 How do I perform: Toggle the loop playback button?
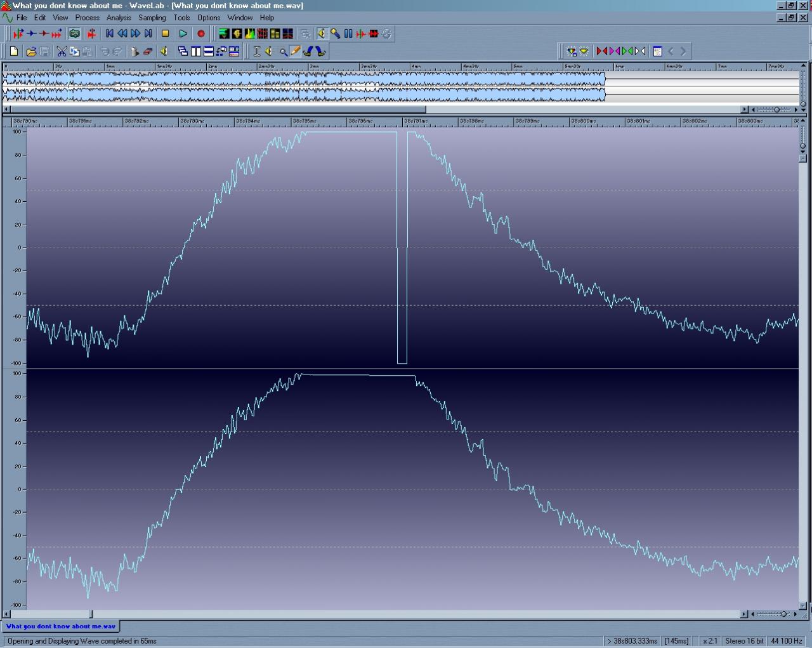click(x=74, y=34)
